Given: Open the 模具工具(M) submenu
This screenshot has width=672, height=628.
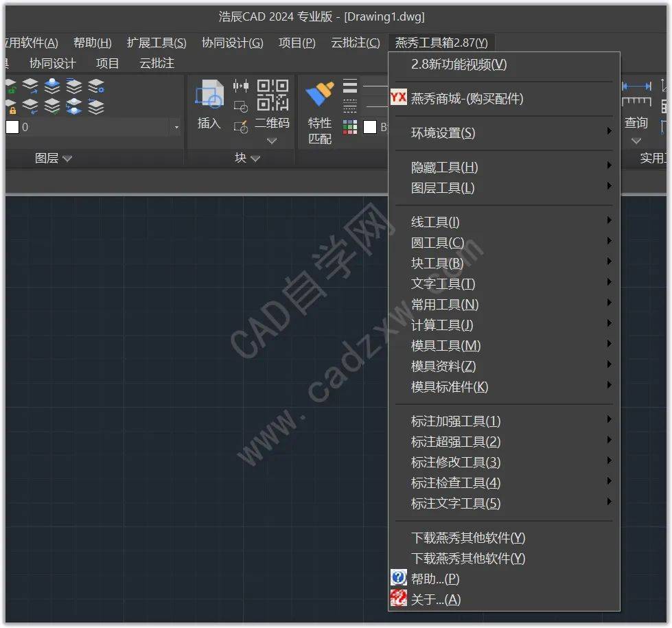Looking at the screenshot, I should (504, 345).
